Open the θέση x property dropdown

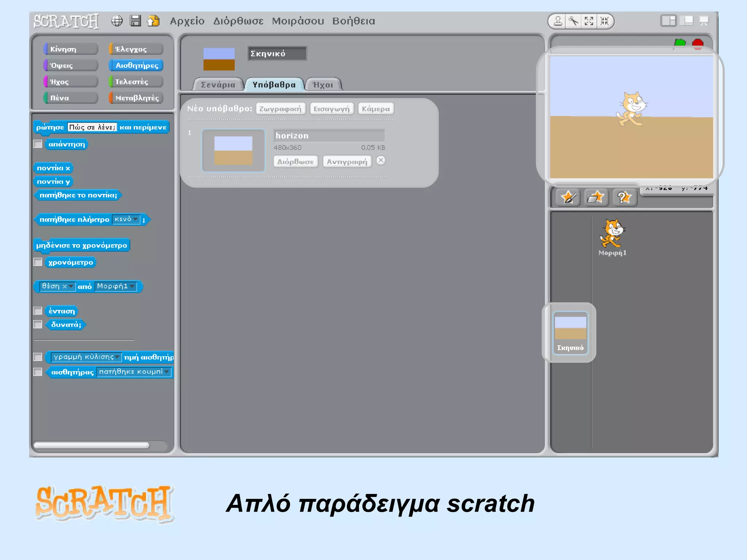[57, 286]
